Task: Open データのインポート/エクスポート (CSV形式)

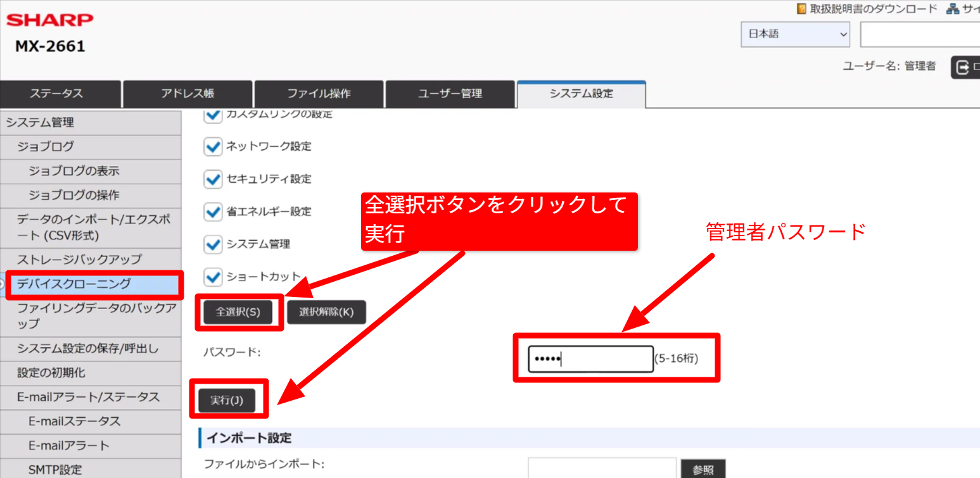Action: (x=91, y=228)
